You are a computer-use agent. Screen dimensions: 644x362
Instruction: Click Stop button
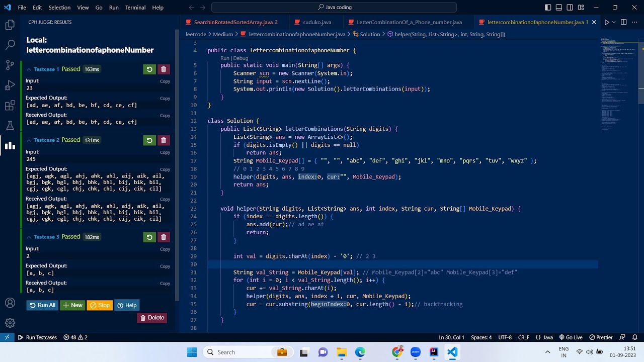pyautogui.click(x=100, y=305)
